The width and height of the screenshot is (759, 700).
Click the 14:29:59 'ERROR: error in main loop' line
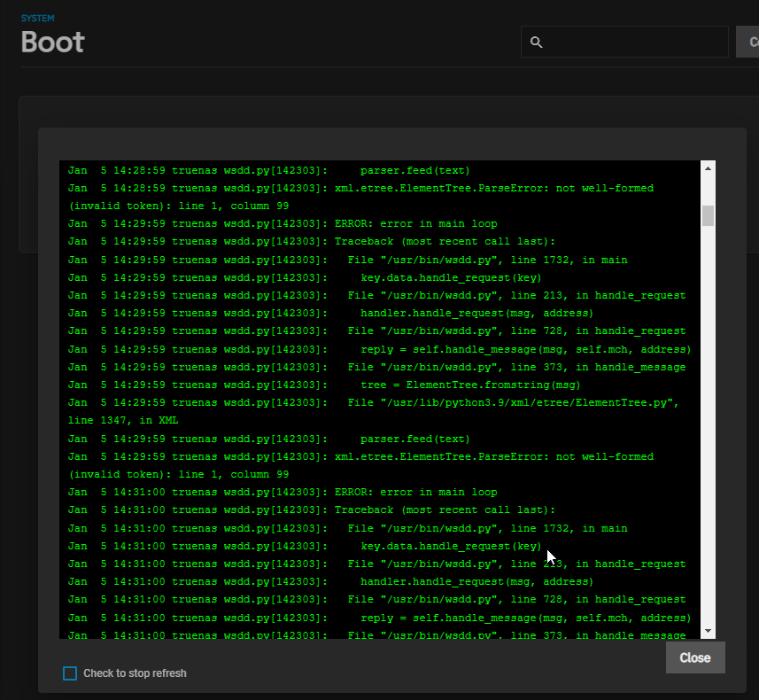[283, 224]
